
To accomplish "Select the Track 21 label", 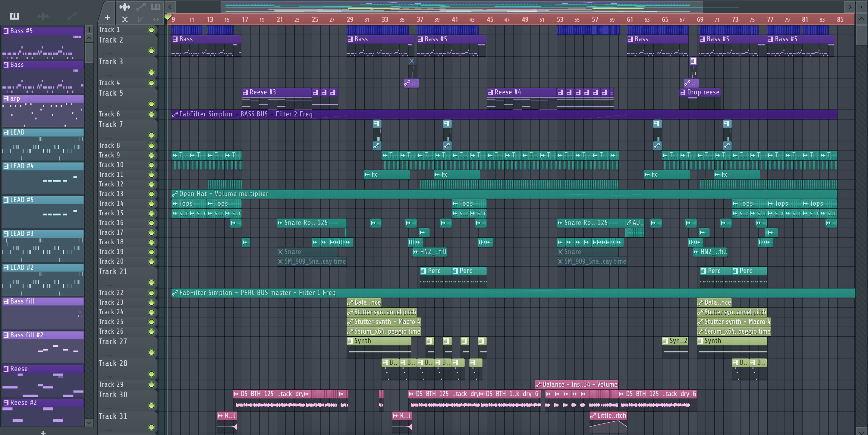I will click(113, 272).
